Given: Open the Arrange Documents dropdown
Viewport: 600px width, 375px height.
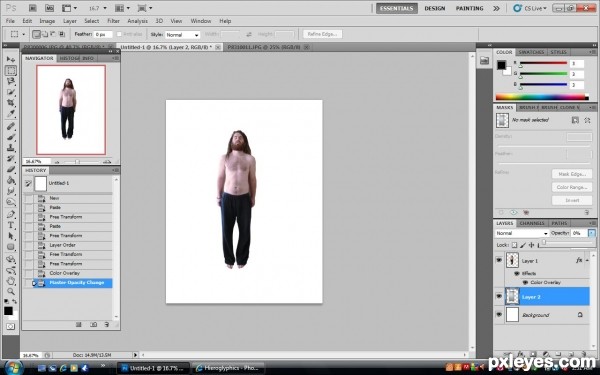Looking at the screenshot, I should click(123, 8).
